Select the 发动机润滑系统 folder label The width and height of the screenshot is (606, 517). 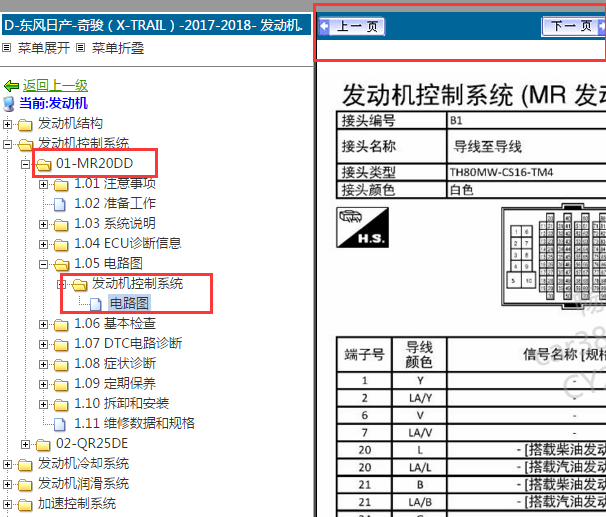click(x=83, y=483)
